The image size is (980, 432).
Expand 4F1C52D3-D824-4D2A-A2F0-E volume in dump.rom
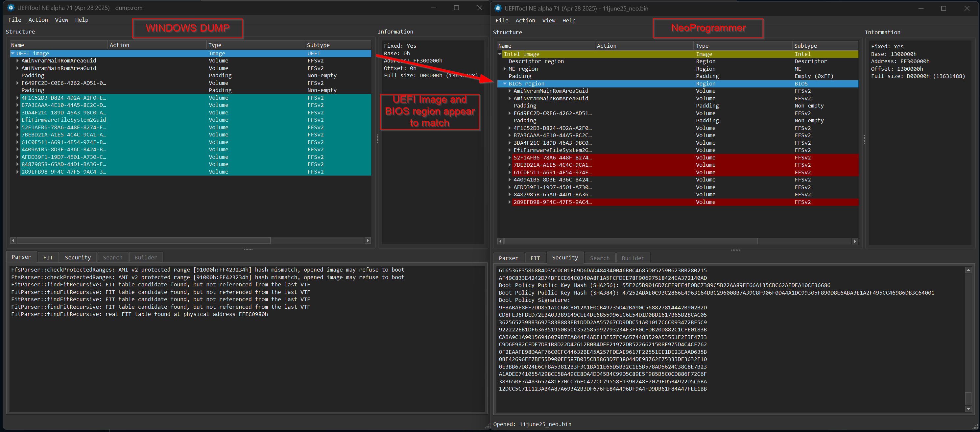[x=17, y=98]
